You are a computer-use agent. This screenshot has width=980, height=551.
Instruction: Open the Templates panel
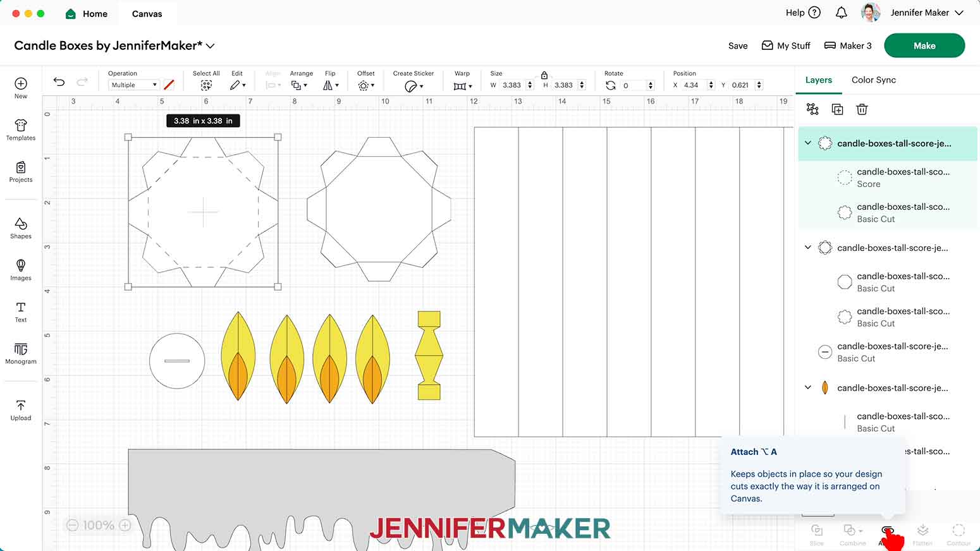[21, 129]
